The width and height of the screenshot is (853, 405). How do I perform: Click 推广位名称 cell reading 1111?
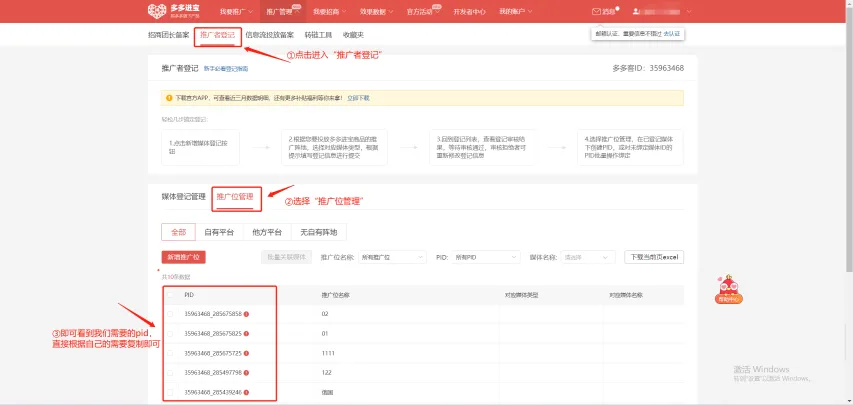click(327, 353)
